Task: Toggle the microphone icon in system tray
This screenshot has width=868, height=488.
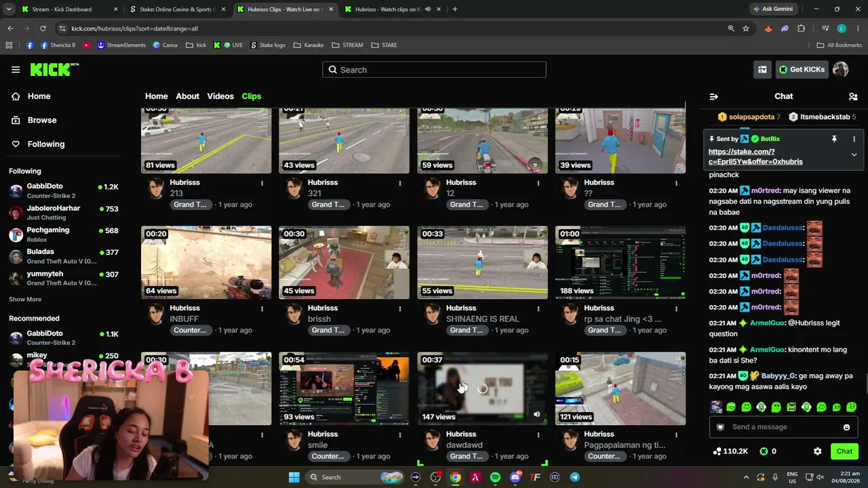Action: [775, 477]
